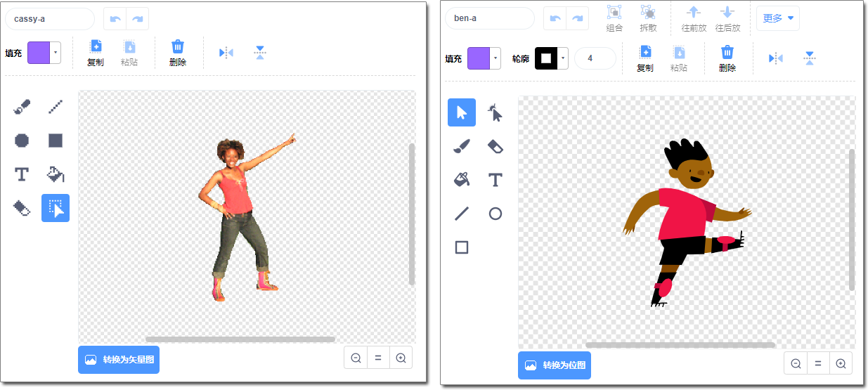Select the bitmap fill bucket tool in cassy-a editor
This screenshot has height=390, width=868.
56,174
